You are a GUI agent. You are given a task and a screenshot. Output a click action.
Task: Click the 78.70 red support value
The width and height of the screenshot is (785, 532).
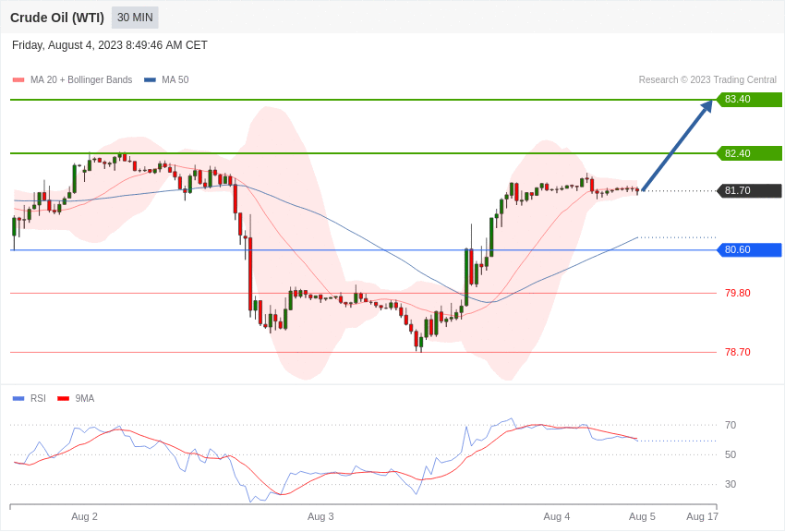point(738,352)
